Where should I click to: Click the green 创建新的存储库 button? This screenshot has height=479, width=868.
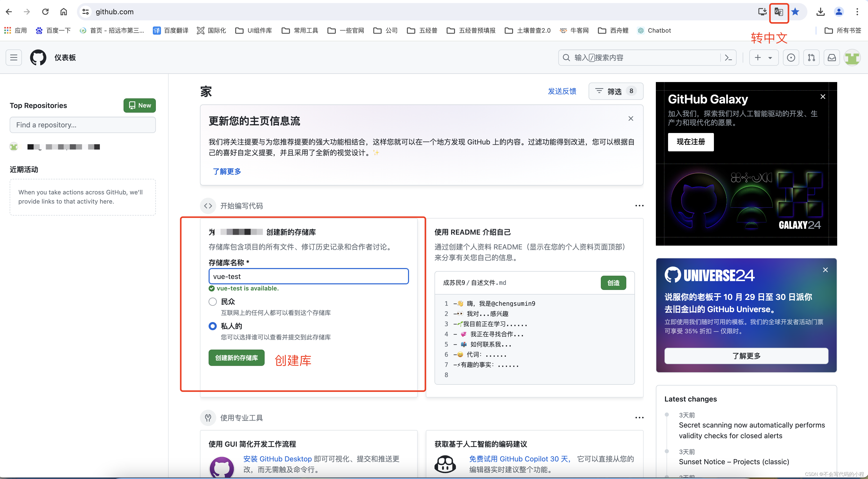coord(236,358)
